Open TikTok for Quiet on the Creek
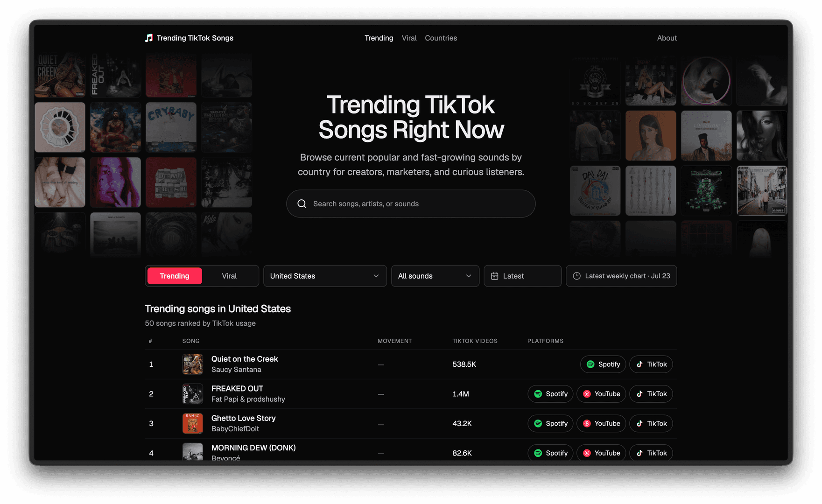The height and width of the screenshot is (504, 822). [651, 364]
